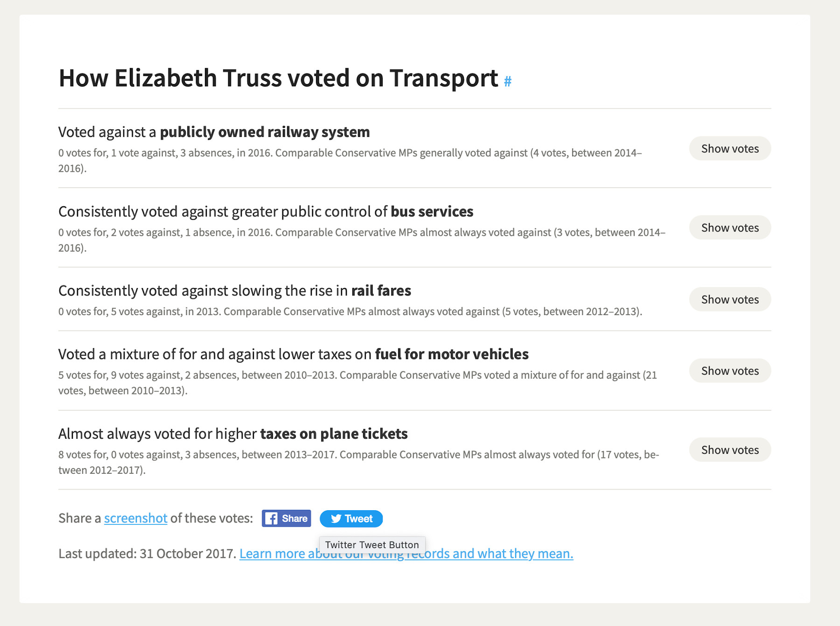Click the bus services policy title
840x626 pixels.
pos(266,211)
